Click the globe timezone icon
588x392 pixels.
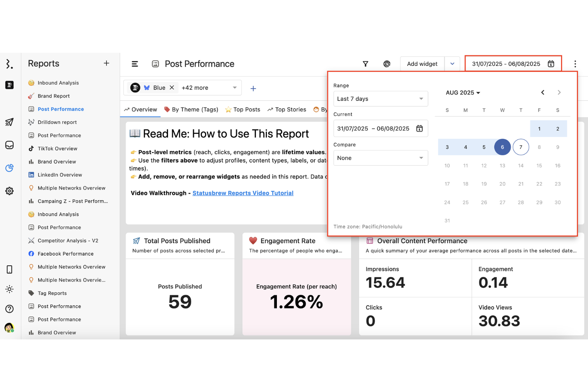click(x=387, y=64)
